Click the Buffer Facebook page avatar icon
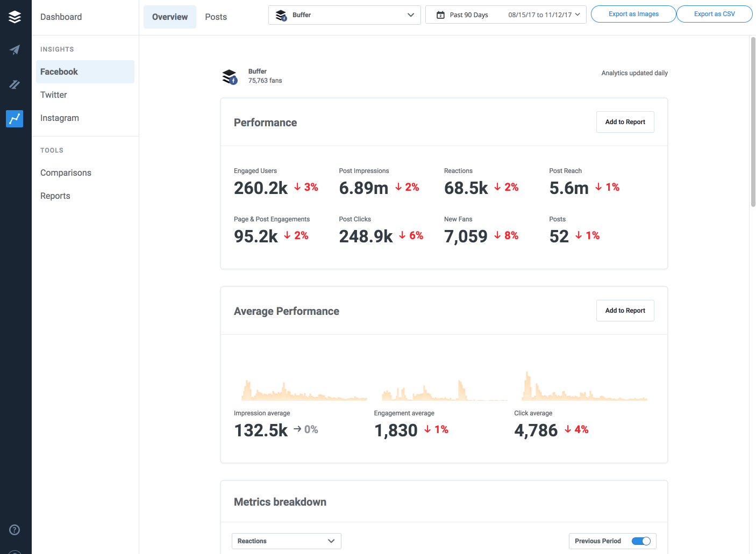This screenshot has height=554, width=756. click(x=230, y=76)
